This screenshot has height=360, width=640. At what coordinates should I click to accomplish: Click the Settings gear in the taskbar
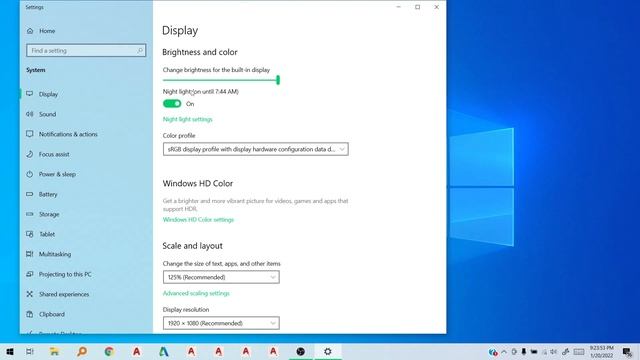click(328, 351)
